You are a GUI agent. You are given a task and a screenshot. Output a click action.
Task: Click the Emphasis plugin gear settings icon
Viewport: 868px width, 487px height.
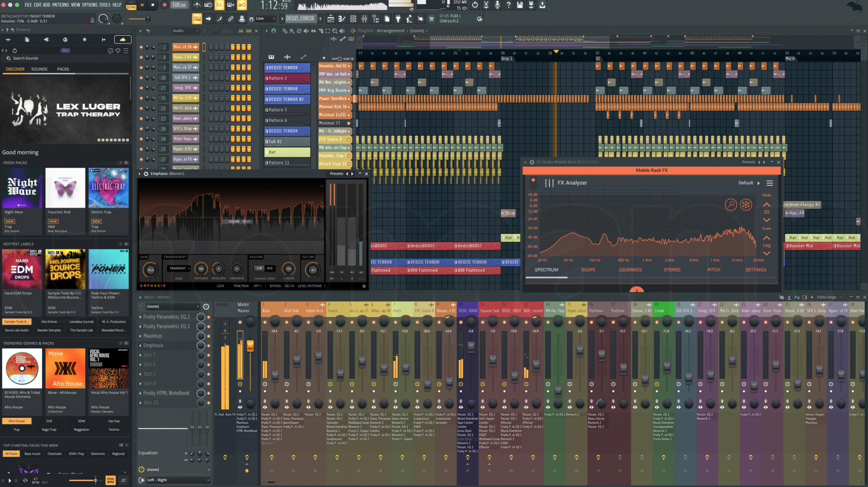tap(146, 174)
